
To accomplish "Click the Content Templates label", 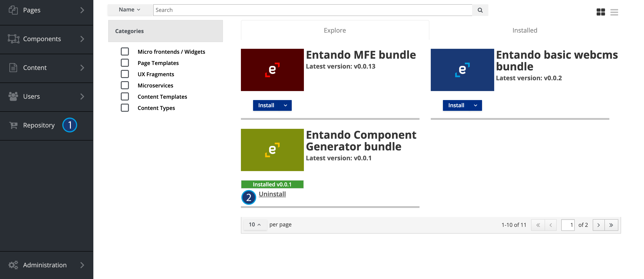I will (162, 97).
